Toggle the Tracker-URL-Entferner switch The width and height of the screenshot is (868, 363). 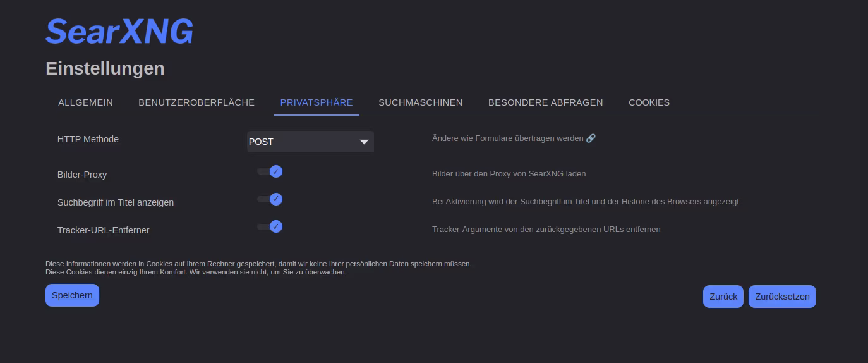pyautogui.click(x=270, y=226)
